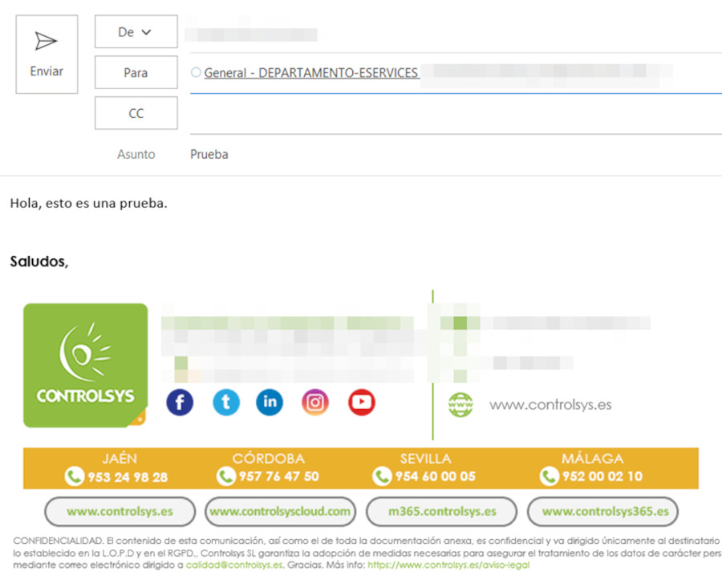Viewport: 722px width, 588px height.
Task: Open the www.controlsys.es pill button
Action: tap(120, 512)
